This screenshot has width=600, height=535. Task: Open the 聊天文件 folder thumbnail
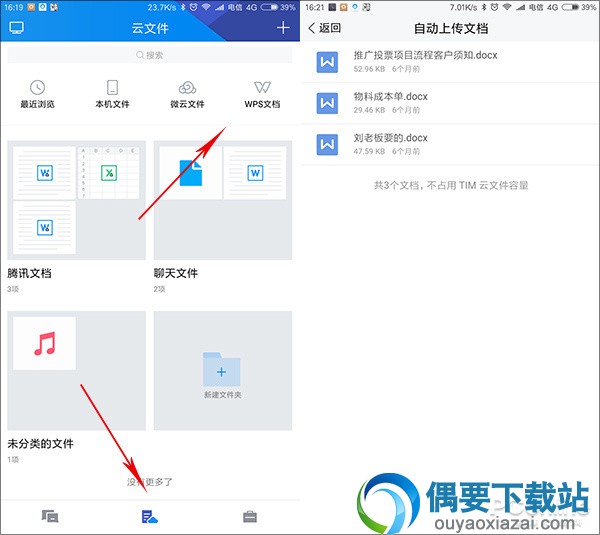pos(223,200)
